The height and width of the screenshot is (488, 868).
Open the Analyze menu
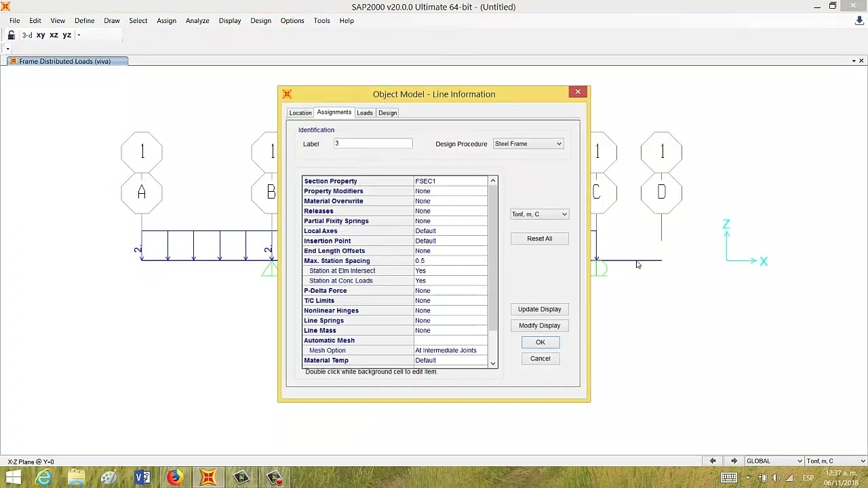(x=197, y=20)
